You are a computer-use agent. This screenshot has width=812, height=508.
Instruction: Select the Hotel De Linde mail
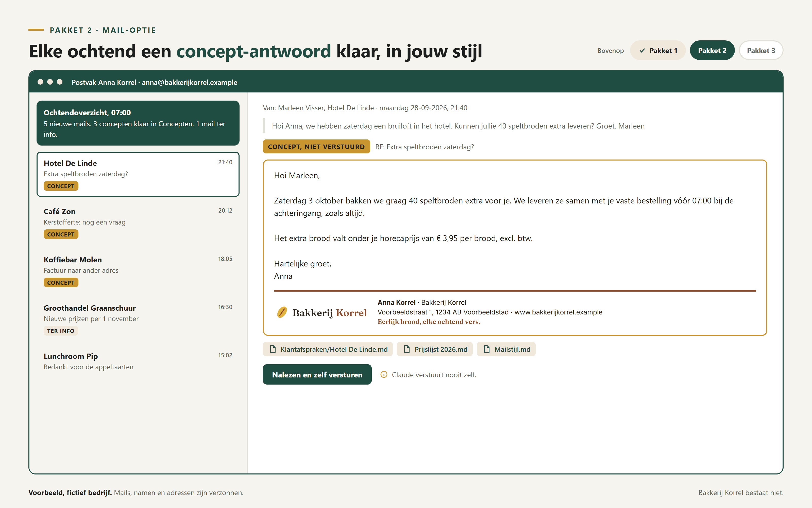(x=138, y=174)
